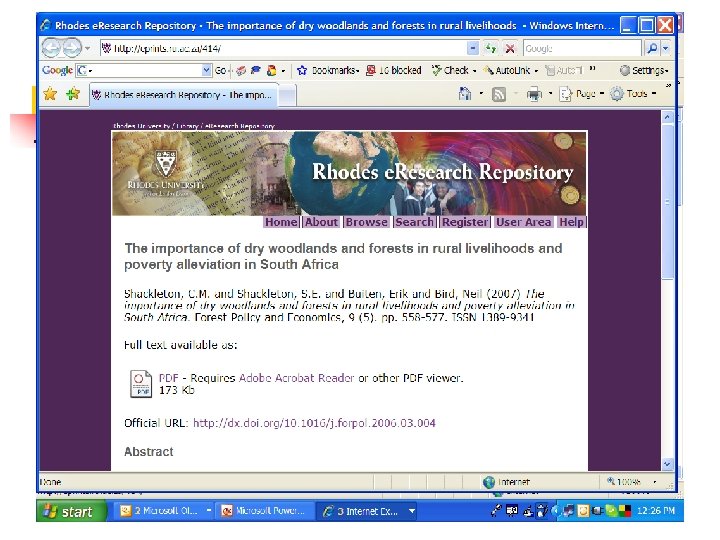The height and width of the screenshot is (540, 720).
Task: Click the Print icon in command bar
Action: 534,94
